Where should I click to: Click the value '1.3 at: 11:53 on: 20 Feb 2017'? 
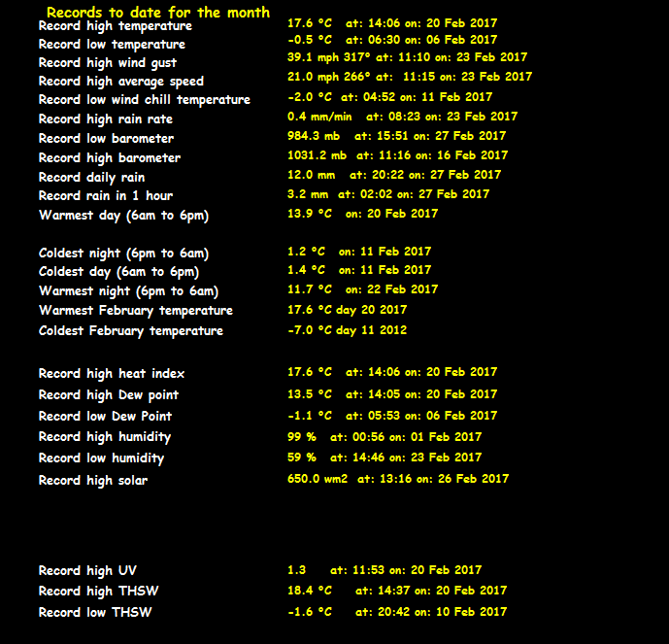[x=385, y=570]
